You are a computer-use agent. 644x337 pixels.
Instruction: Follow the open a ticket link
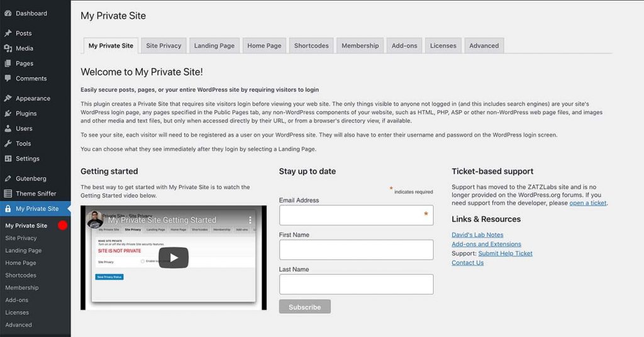point(588,203)
